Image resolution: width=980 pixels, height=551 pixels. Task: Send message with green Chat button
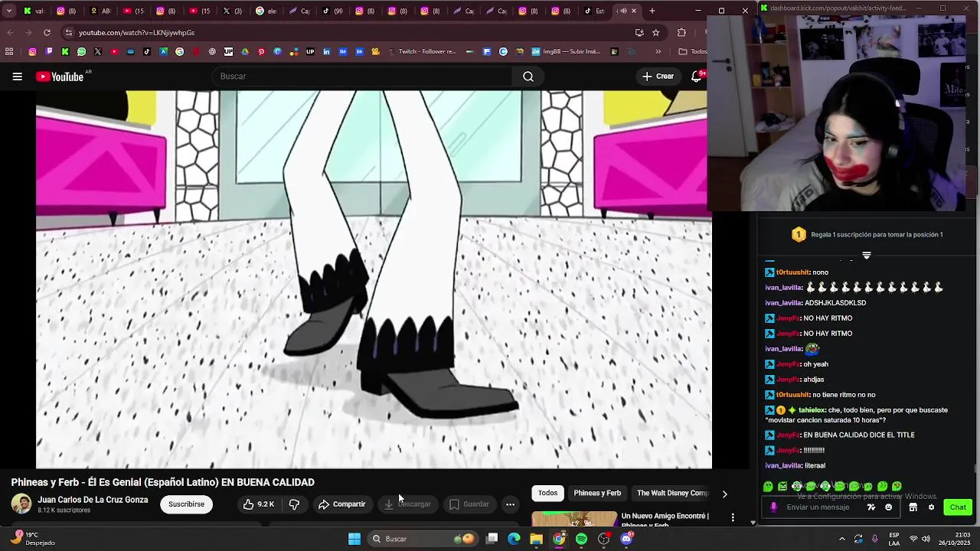click(958, 507)
